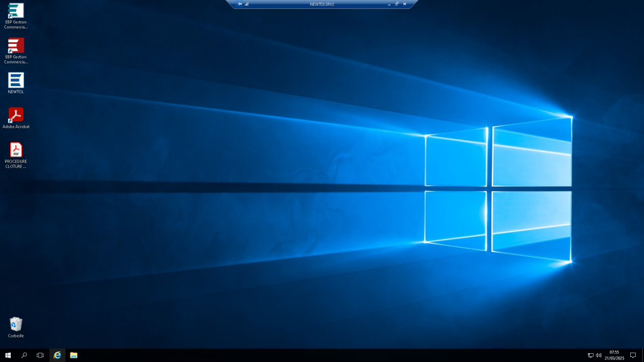Open the Windows Start menu
Image resolution: width=644 pixels, height=362 pixels.
coord(8,355)
